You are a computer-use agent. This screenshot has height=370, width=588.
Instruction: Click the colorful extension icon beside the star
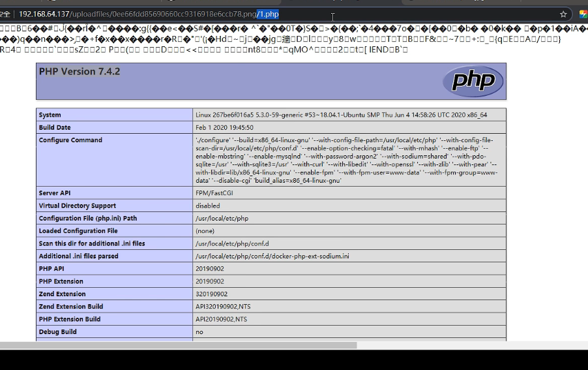coord(583,14)
